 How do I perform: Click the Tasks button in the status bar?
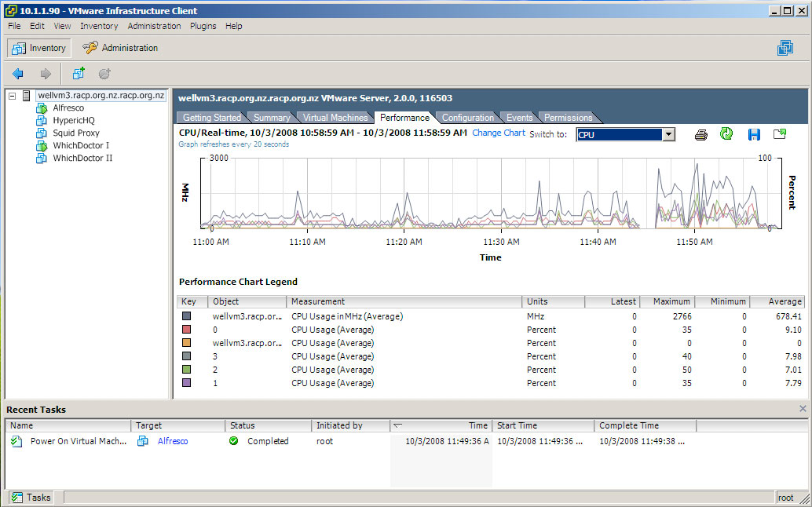31,498
